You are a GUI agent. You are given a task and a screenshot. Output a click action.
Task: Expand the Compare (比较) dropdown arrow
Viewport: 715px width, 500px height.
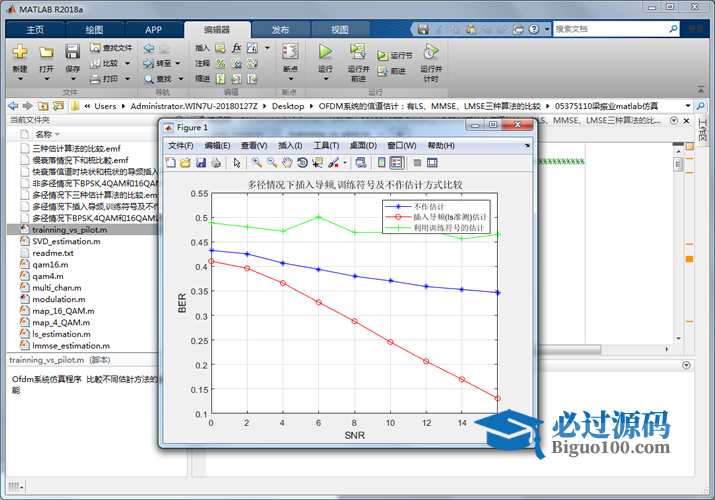coord(127,63)
